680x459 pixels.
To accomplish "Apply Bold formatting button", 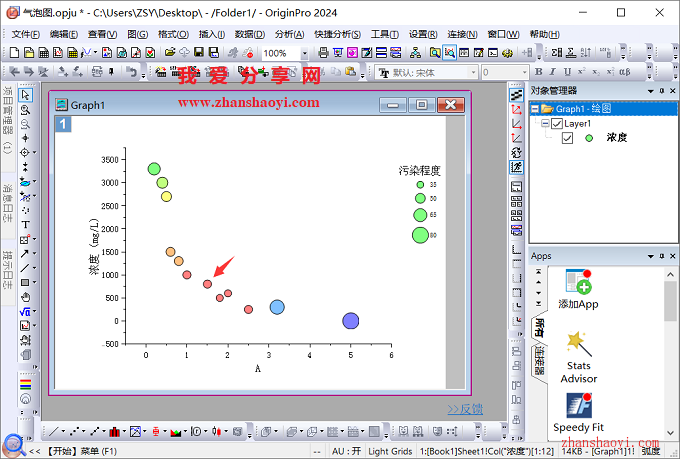I will [539, 72].
